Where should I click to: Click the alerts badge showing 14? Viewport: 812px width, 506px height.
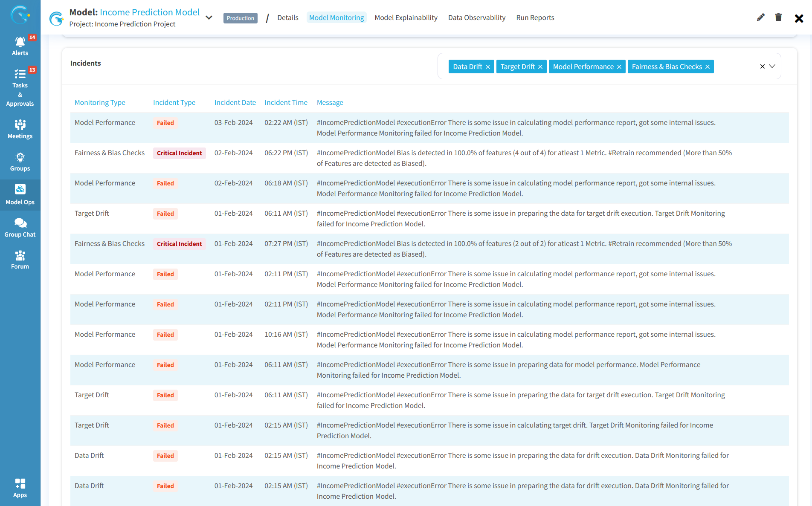click(x=32, y=38)
